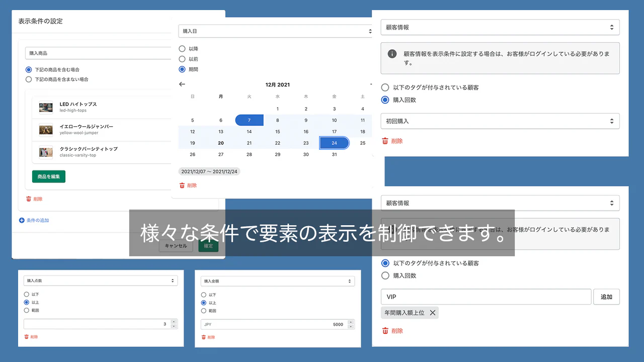Decrease purchase quantity with stepper down arrow

coord(174,327)
